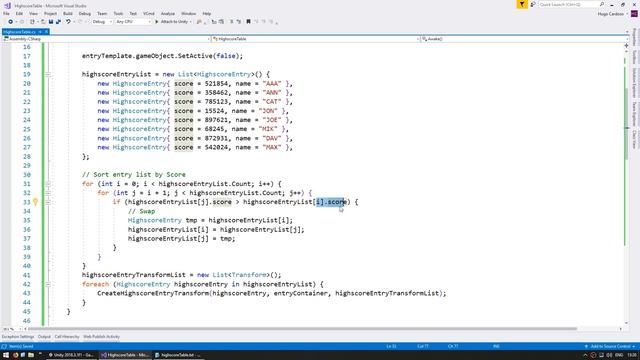This screenshot has width=640, height=360.
Task: Click the Save file toolbar icon
Action: (51, 22)
